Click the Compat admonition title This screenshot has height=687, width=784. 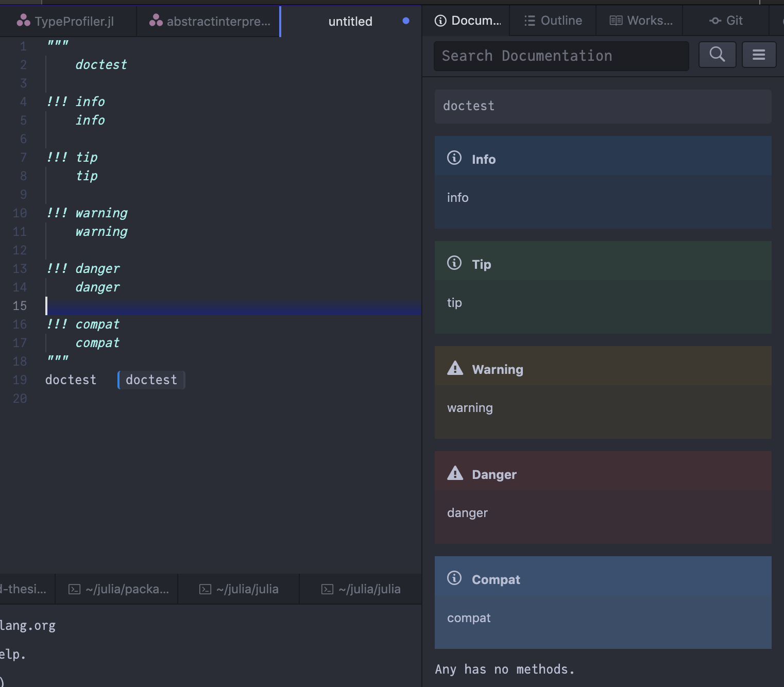(x=496, y=580)
